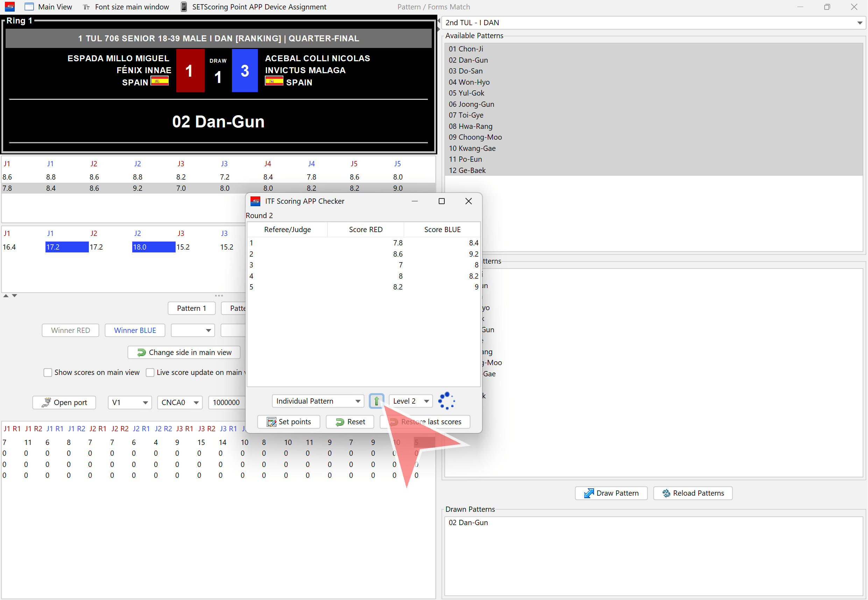The image size is (868, 600).
Task: Click the Draw Pattern button icon
Action: 589,493
